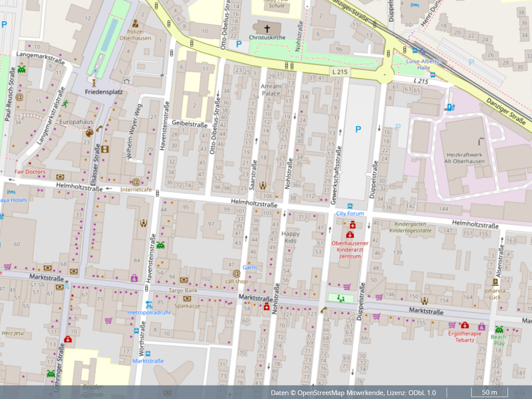
Task: Select the Targo Bank icon
Action: click(x=184, y=280)
